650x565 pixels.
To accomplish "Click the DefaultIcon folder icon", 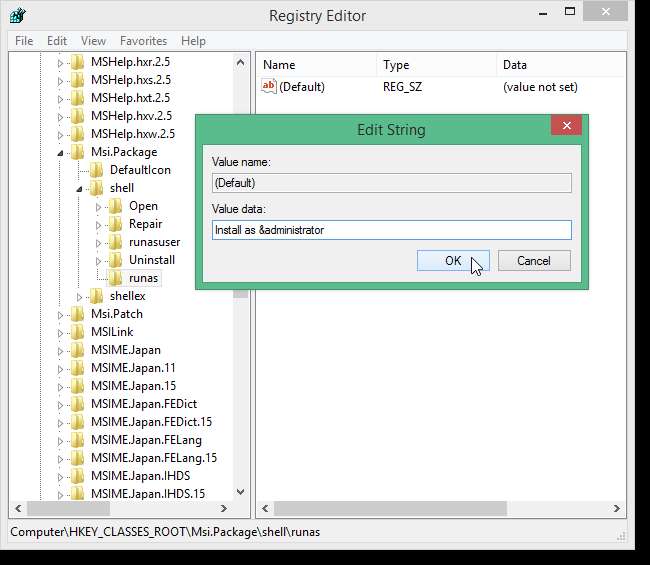I will (x=96, y=170).
